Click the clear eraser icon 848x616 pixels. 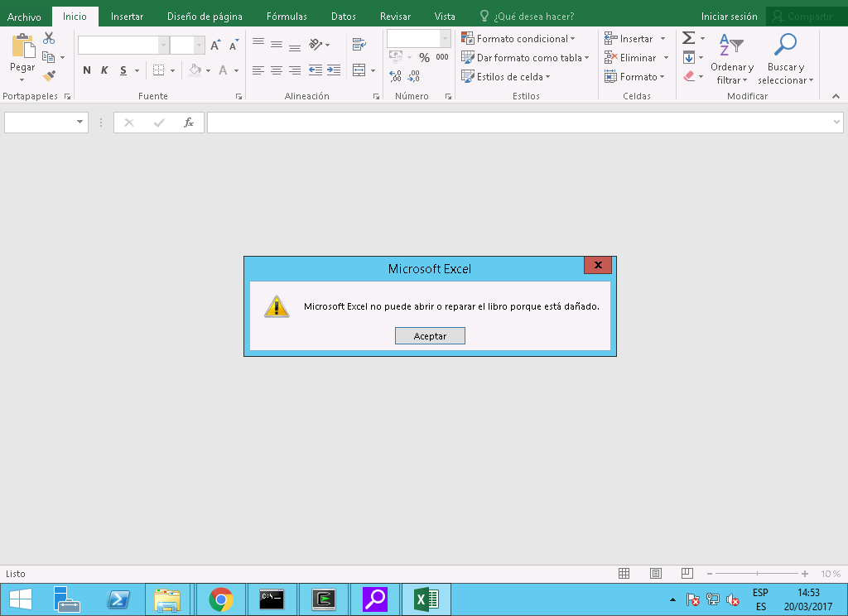click(689, 76)
